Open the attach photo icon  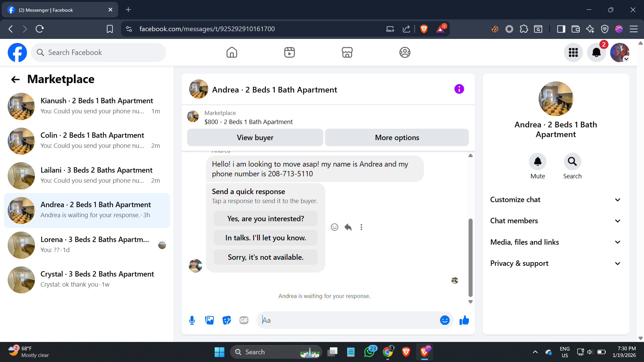pos(209,320)
